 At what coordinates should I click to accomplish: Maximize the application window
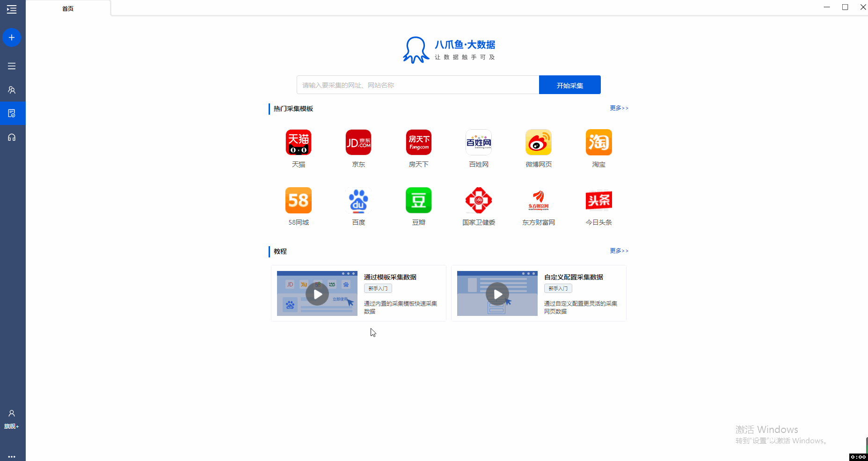[x=845, y=7]
